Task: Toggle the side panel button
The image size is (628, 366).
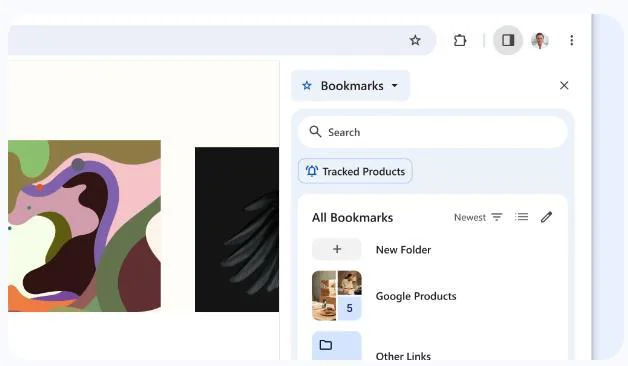Action: tap(508, 40)
